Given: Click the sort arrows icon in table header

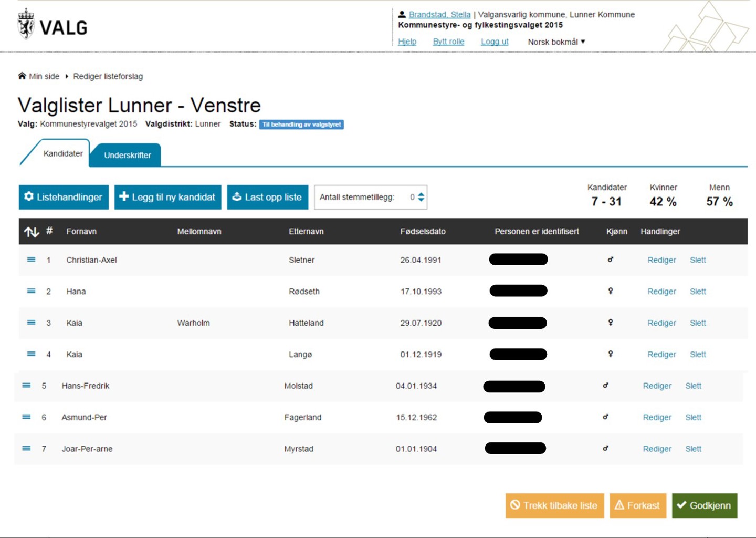Looking at the screenshot, I should (x=31, y=232).
